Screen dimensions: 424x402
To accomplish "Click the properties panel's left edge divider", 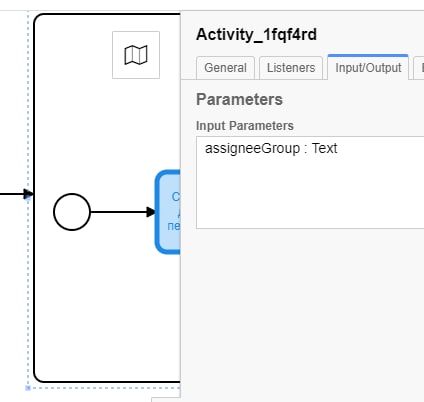I will (x=181, y=207).
